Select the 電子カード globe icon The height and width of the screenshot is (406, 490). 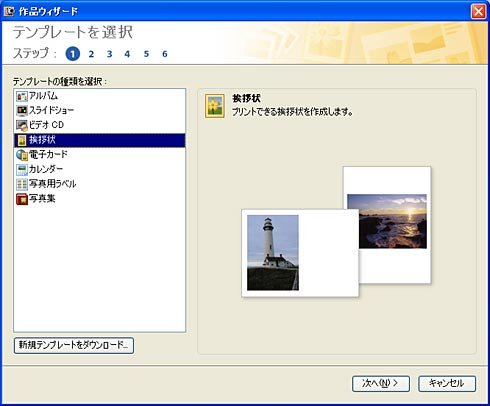[x=22, y=155]
